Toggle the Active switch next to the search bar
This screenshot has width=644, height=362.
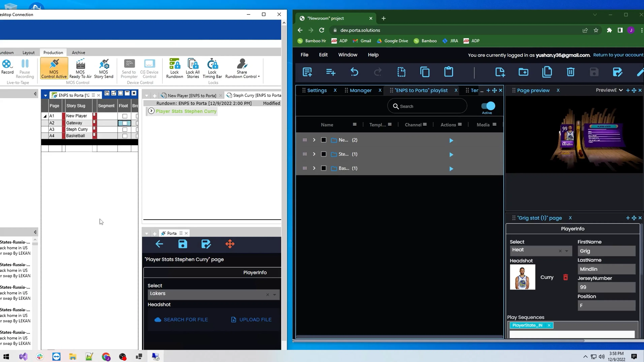pyautogui.click(x=487, y=106)
